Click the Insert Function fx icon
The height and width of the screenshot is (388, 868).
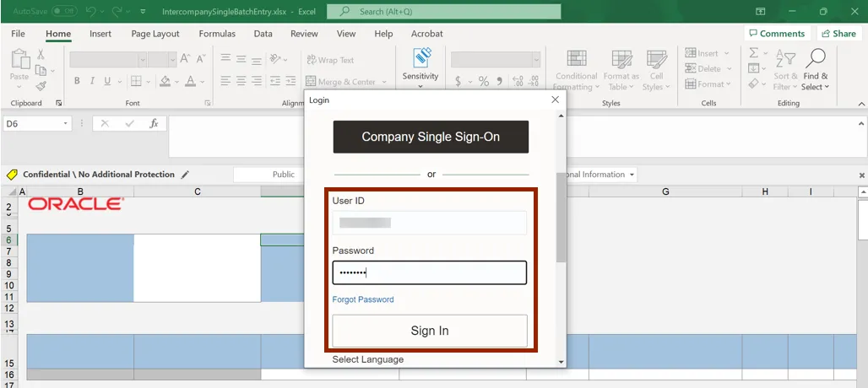154,124
